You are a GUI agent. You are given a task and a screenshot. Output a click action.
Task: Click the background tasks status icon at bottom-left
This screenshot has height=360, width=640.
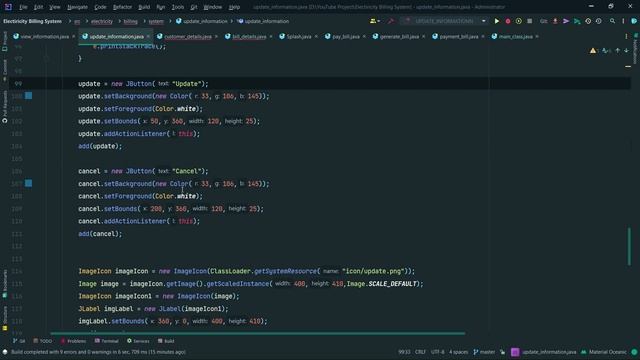pos(5,352)
